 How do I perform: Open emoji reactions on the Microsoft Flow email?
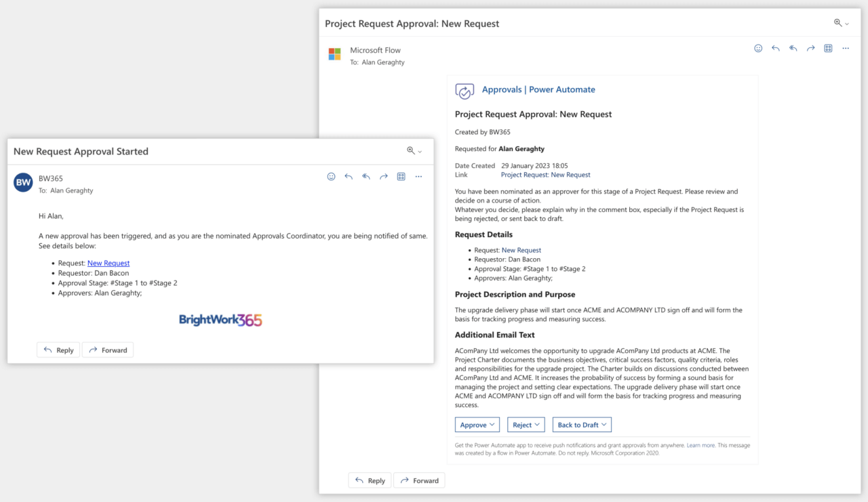757,48
